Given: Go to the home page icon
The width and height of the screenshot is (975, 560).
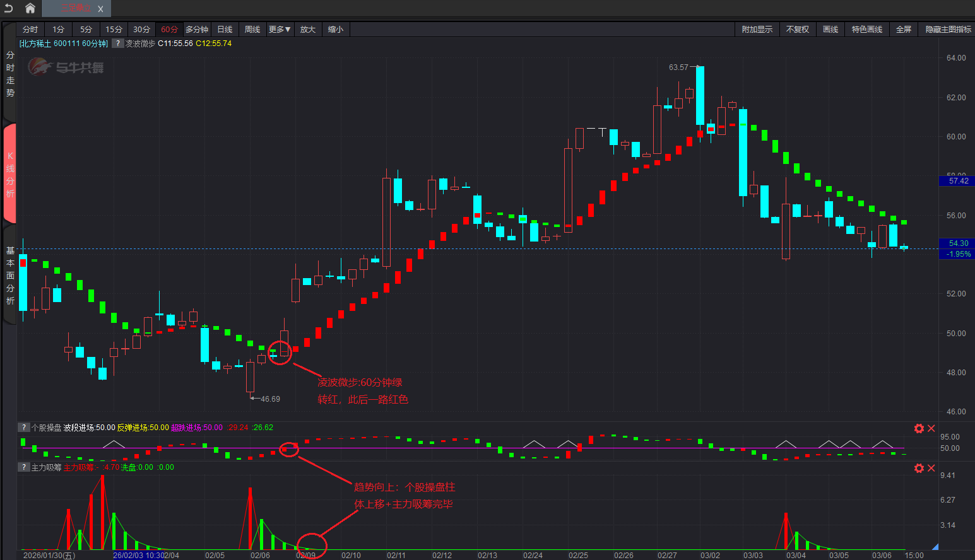Looking at the screenshot, I should tap(30, 8).
